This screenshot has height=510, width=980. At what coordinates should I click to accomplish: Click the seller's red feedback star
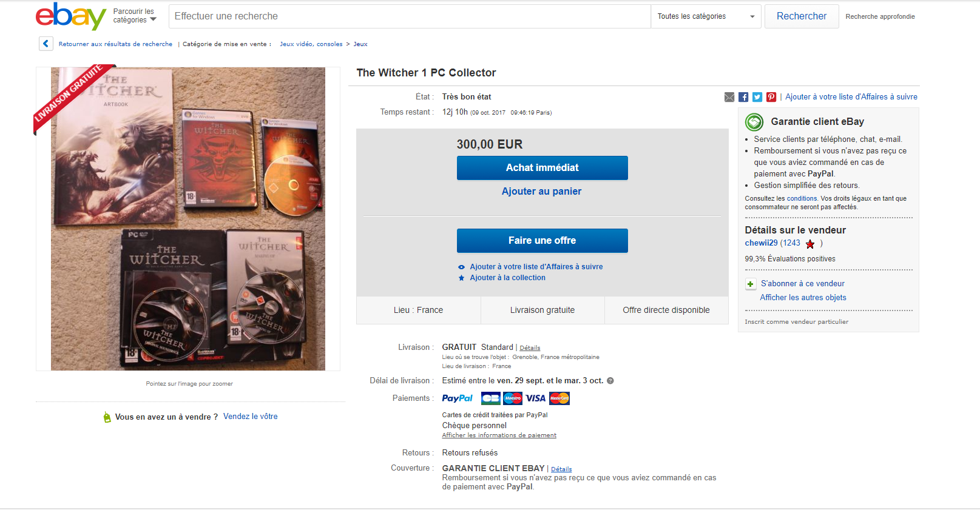(x=810, y=244)
